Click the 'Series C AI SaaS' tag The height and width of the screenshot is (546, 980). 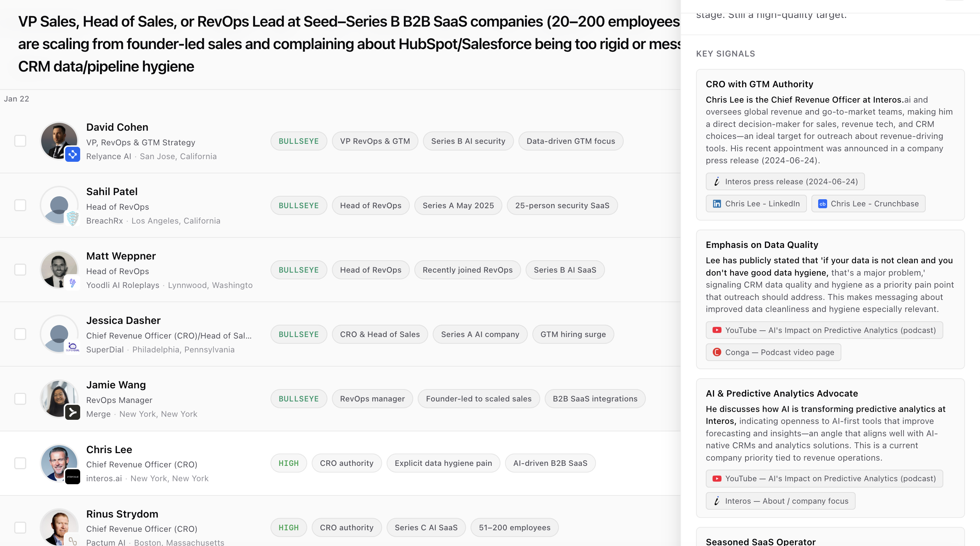pyautogui.click(x=426, y=528)
